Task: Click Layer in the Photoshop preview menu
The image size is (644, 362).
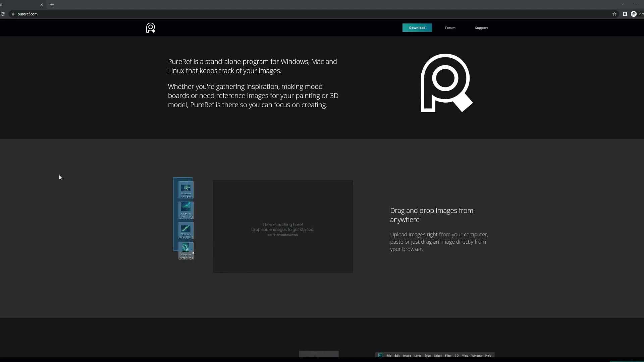Action: [x=418, y=356]
